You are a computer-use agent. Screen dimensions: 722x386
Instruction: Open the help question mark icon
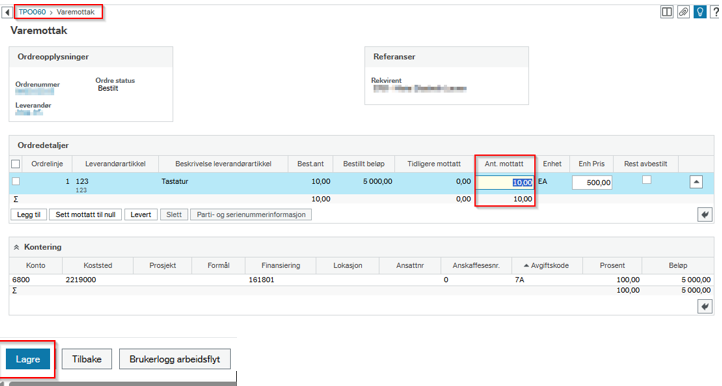716,12
